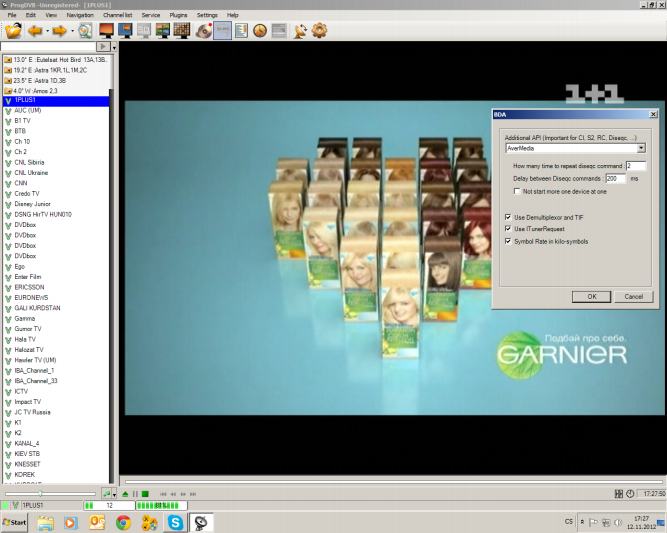This screenshot has width=667, height=533.
Task: Toggle 'Symbol Rate in kilo-symbols' checkbox
Action: tap(508, 240)
